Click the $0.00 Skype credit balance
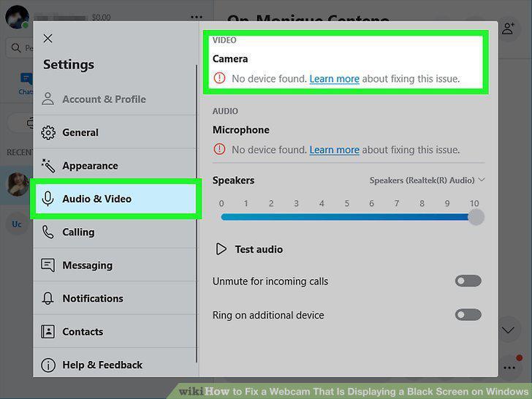This screenshot has height=399, width=532. point(101,18)
